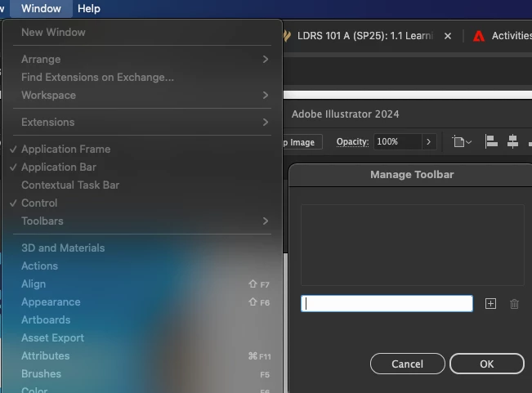
Task: Expand the Toolbars submenu
Action: (142, 221)
